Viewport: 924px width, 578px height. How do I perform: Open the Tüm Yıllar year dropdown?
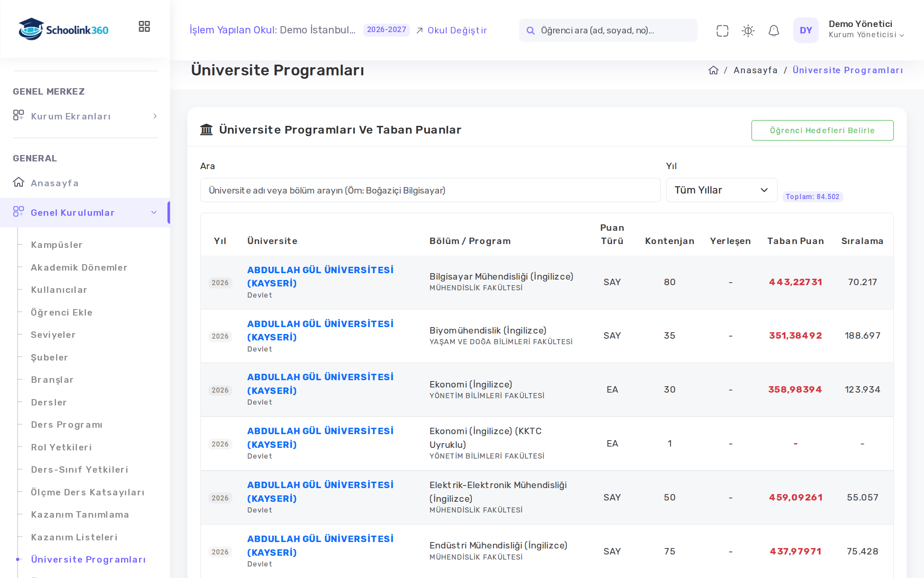721,190
